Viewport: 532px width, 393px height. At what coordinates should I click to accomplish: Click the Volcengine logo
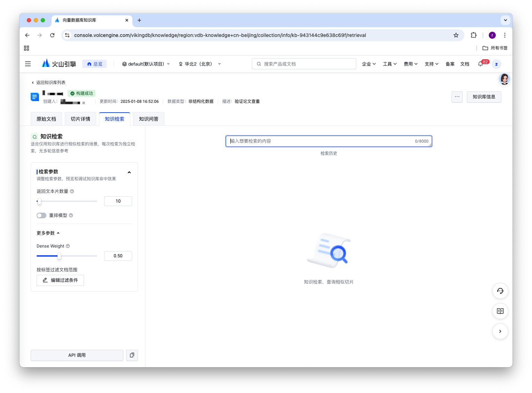pyautogui.click(x=59, y=63)
